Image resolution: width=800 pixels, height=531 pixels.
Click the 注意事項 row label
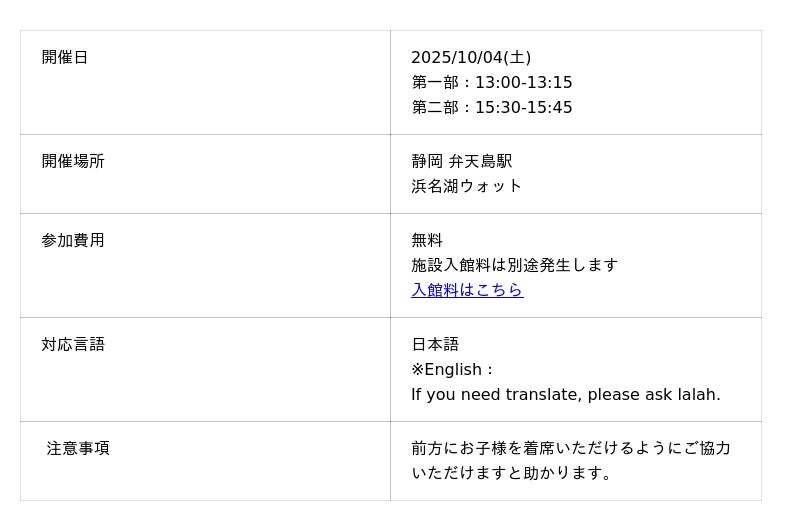[x=78, y=449]
